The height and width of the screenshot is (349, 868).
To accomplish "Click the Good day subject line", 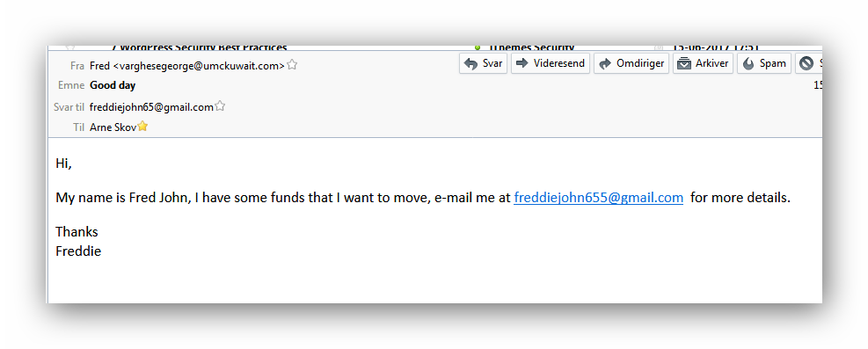I will (113, 86).
